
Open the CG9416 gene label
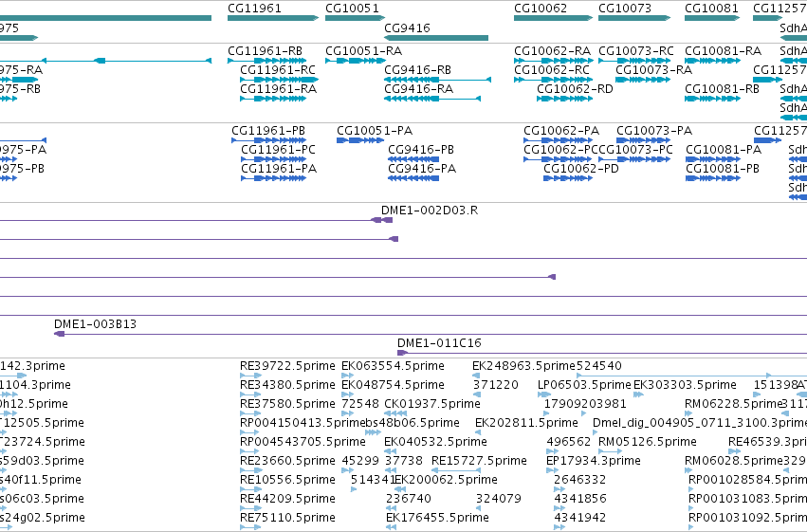(x=407, y=28)
